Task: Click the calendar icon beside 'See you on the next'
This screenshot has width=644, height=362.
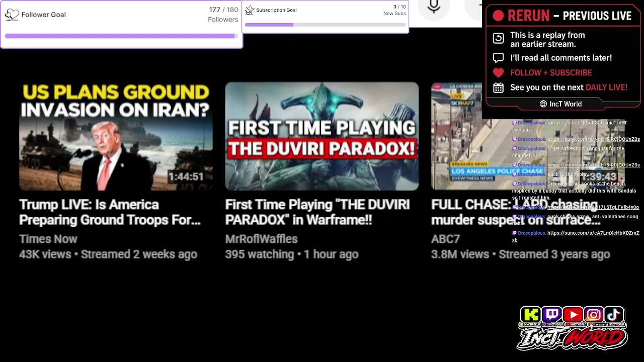Action: pyautogui.click(x=498, y=87)
